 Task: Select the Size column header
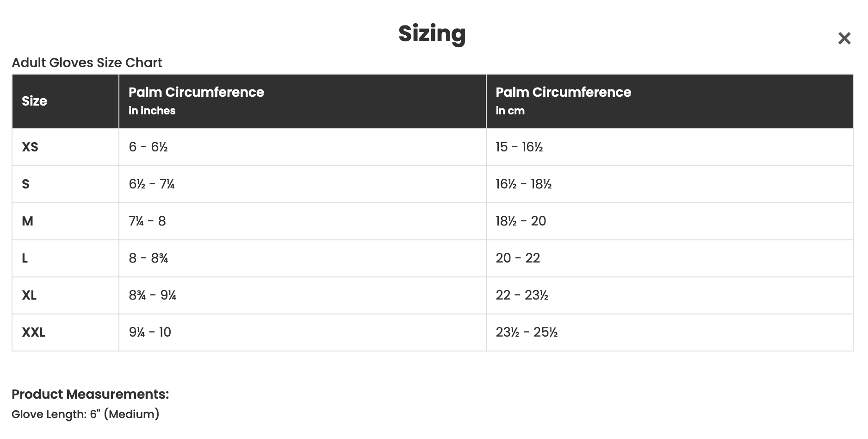tap(35, 101)
